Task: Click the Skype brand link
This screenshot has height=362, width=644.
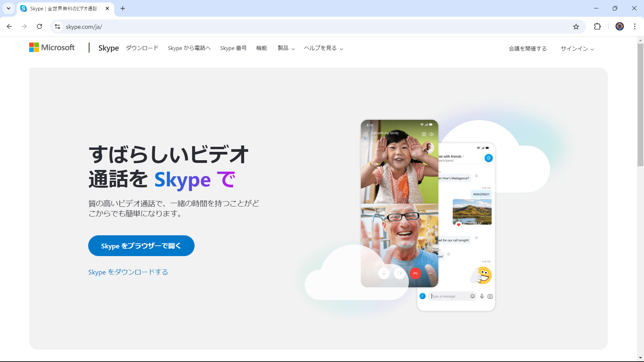Action: point(108,48)
